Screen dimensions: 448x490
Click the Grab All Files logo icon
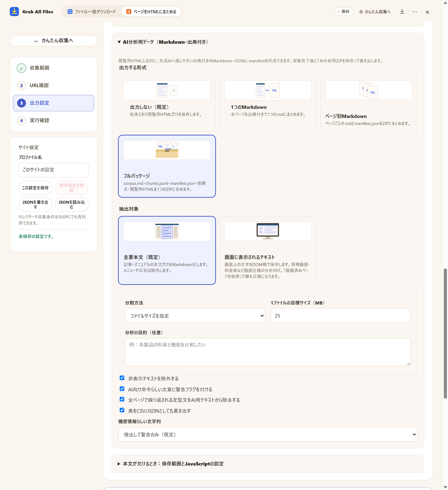14,11
